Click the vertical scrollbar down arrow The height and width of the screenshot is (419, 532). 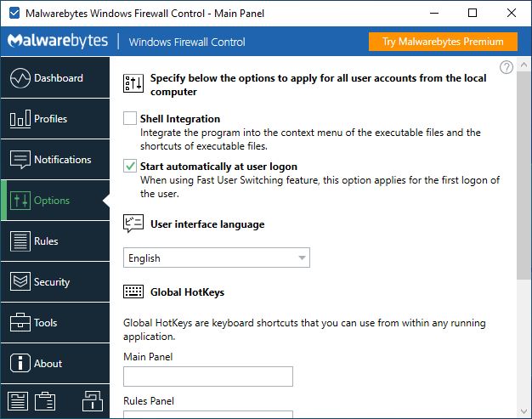[x=524, y=411]
